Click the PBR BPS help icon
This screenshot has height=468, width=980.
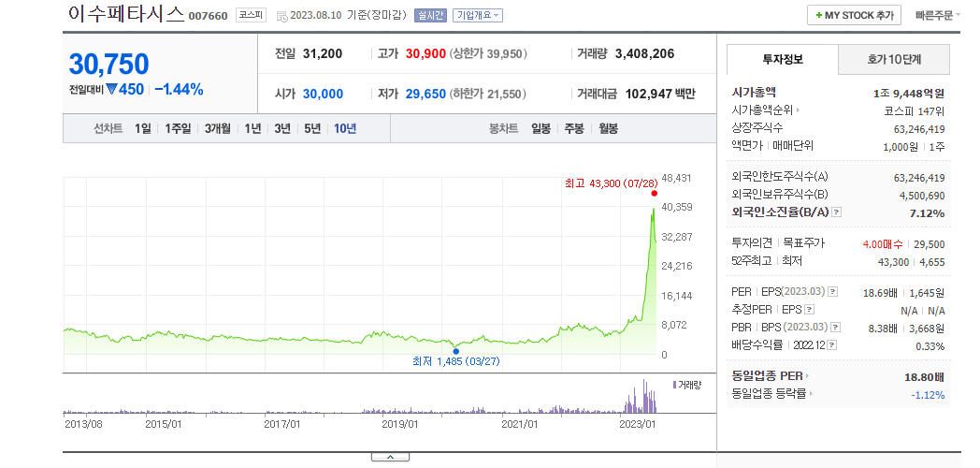point(835,328)
